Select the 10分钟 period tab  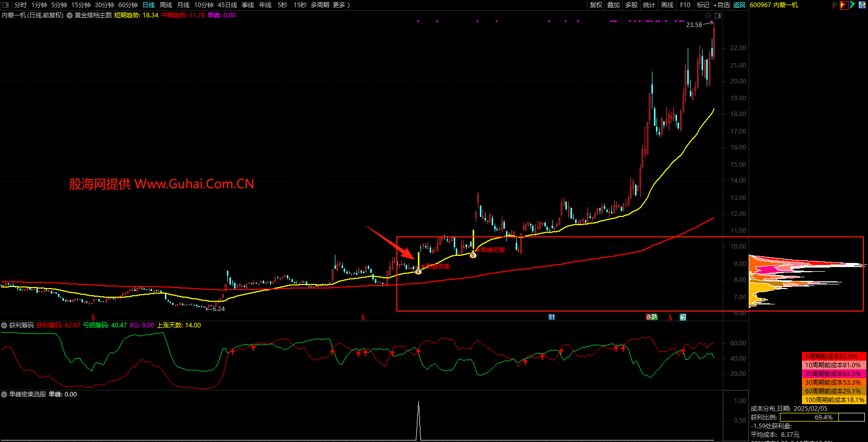pos(204,5)
